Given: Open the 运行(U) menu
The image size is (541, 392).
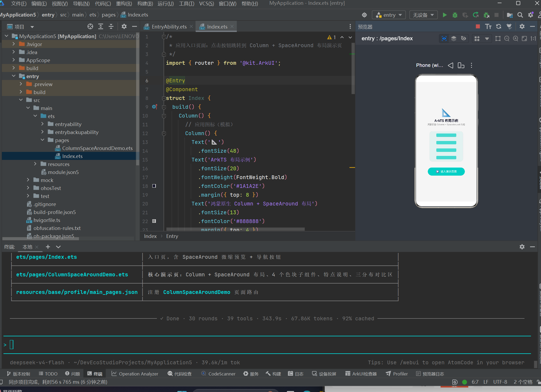Looking at the screenshot, I should [x=166, y=3].
